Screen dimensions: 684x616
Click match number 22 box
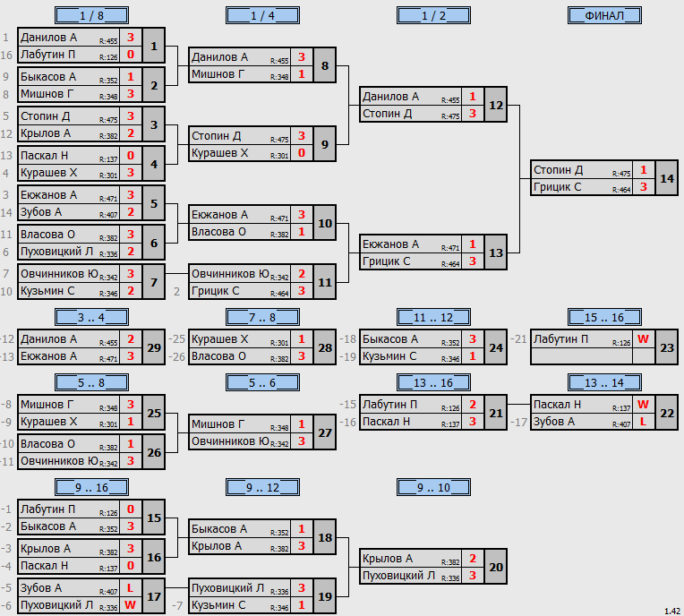coord(667,413)
